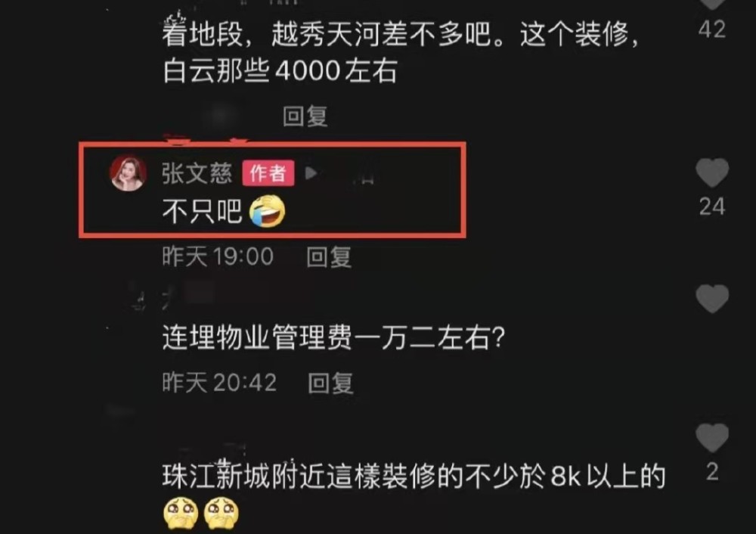Tap the red 作者 badge
Image resolution: width=756 pixels, height=534 pixels.
pos(268,173)
